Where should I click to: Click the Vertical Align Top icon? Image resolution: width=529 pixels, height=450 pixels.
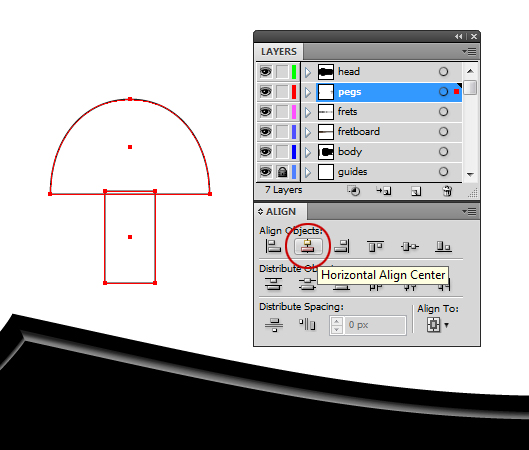tap(375, 246)
